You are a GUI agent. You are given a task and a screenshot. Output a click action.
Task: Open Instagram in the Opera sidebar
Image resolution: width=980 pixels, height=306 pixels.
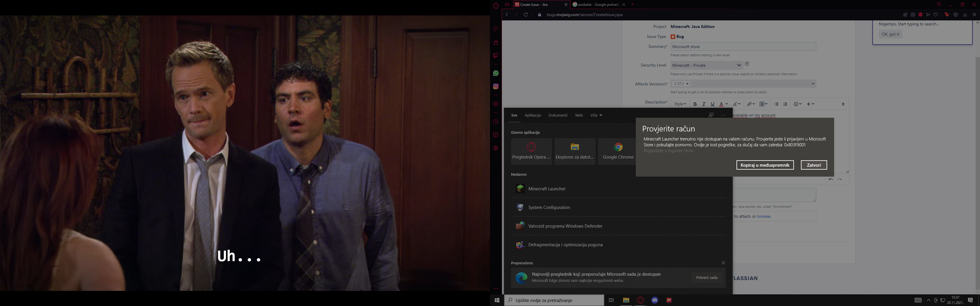coord(496,86)
